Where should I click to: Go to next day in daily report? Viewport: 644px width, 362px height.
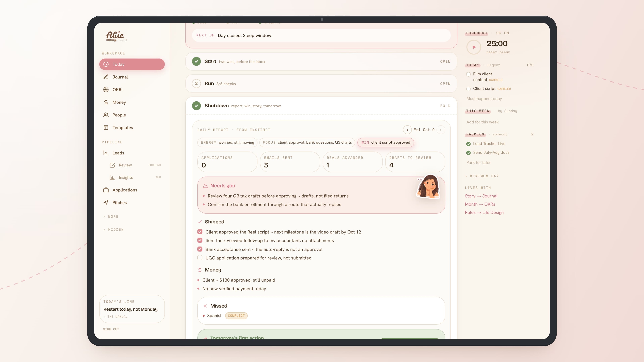(441, 130)
